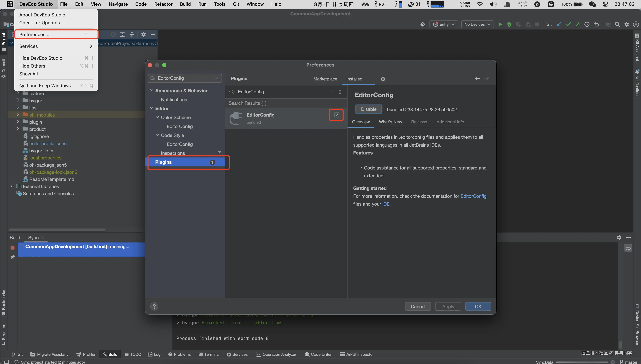Switch to the Marketplace tab
The height and width of the screenshot is (364, 641).
point(325,79)
